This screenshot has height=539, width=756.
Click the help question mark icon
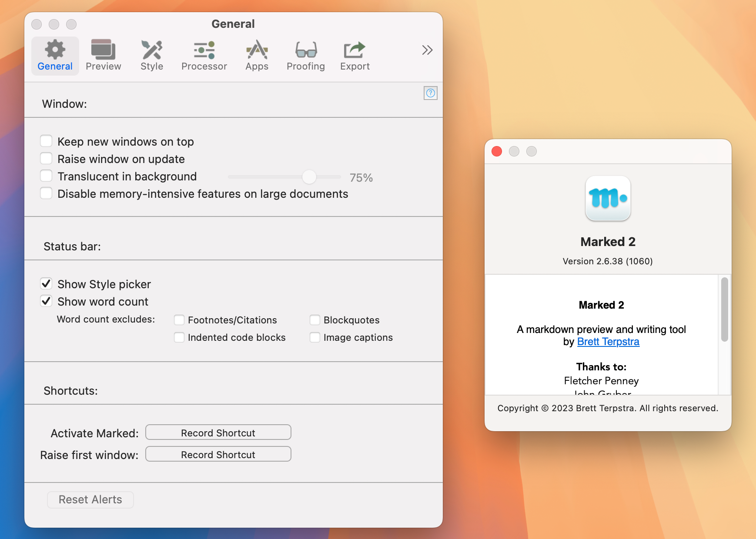click(x=431, y=93)
